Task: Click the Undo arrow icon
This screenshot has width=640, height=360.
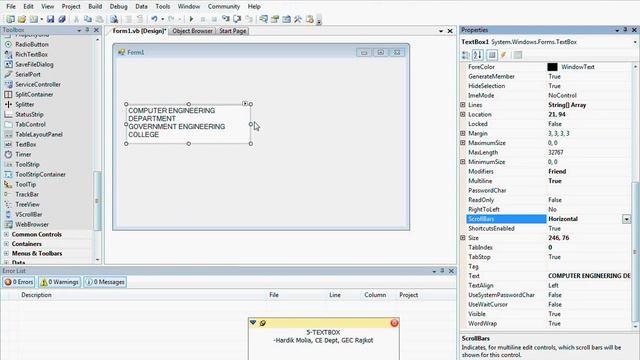Action: pyautogui.click(x=154, y=19)
